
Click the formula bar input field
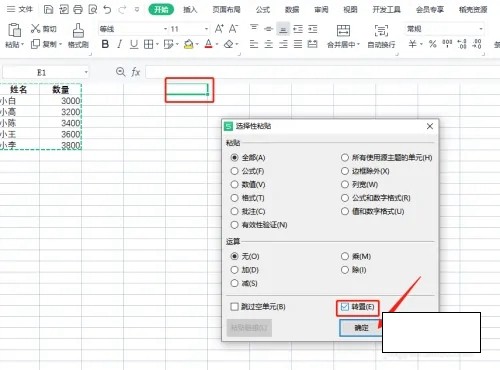[322, 72]
